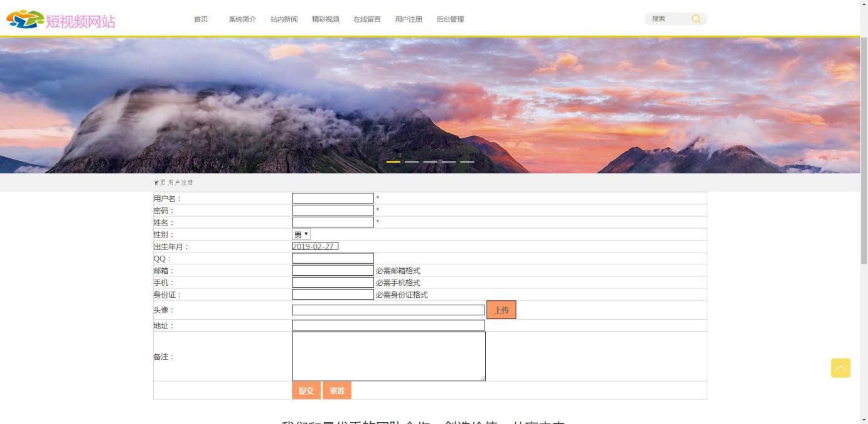Focus the 身份证 input field
868x424 pixels.
point(333,295)
